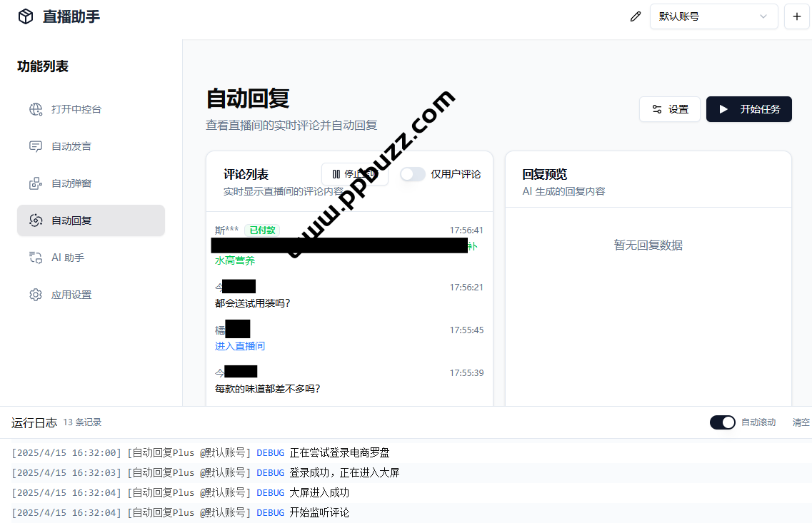812x523 pixels.
Task: Select 自动弹窗 in function list
Action: (x=91, y=183)
